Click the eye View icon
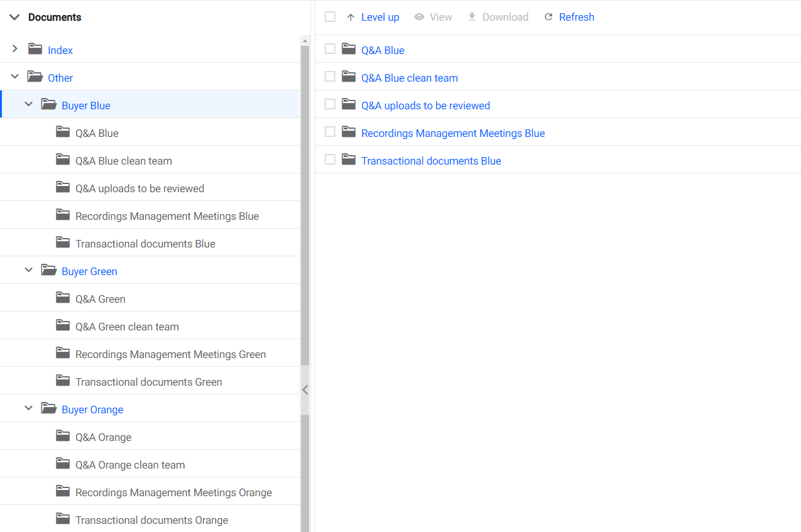Screen dimensions: 801x532 (419, 17)
